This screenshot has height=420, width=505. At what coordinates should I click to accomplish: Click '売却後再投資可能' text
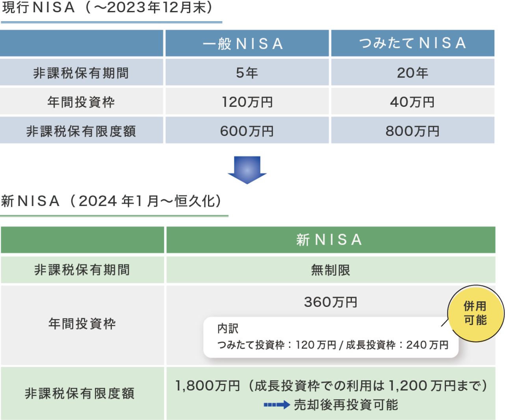coord(346,405)
